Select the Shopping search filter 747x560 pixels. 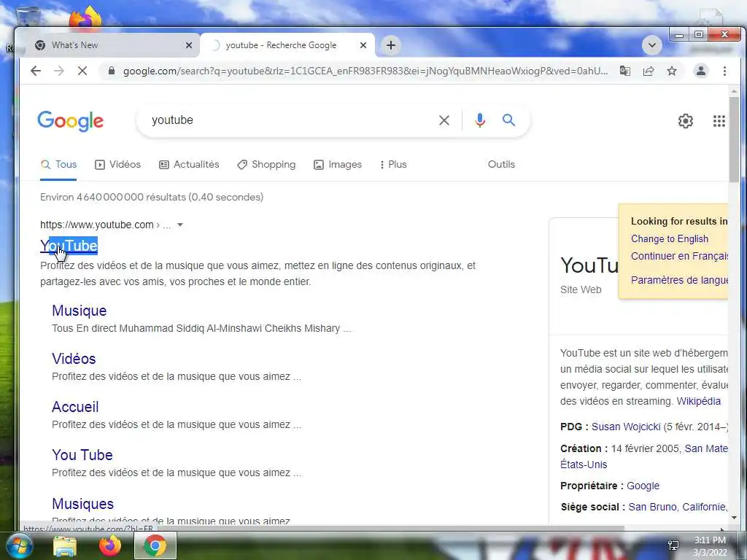(266, 164)
